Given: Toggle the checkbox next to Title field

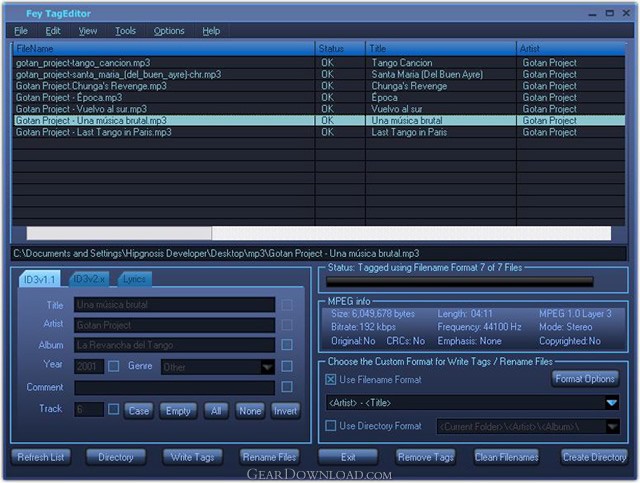Looking at the screenshot, I should [287, 305].
